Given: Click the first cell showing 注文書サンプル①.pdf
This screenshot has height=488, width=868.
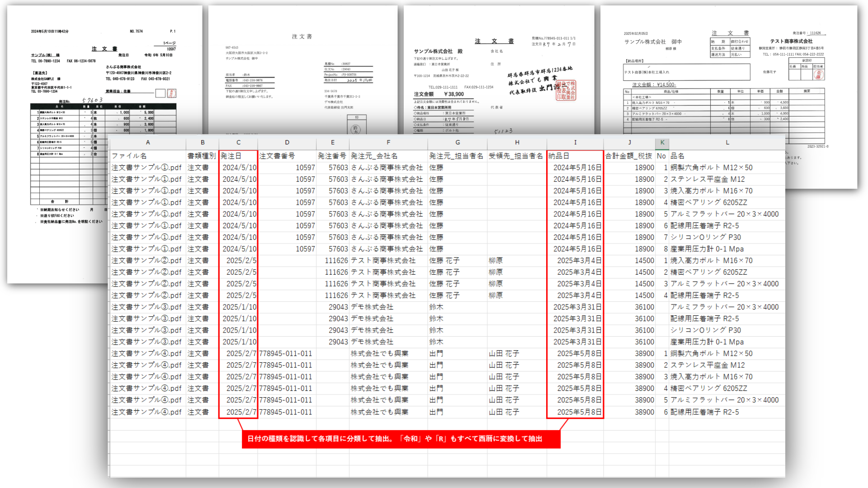Looking at the screenshot, I should click(145, 167).
